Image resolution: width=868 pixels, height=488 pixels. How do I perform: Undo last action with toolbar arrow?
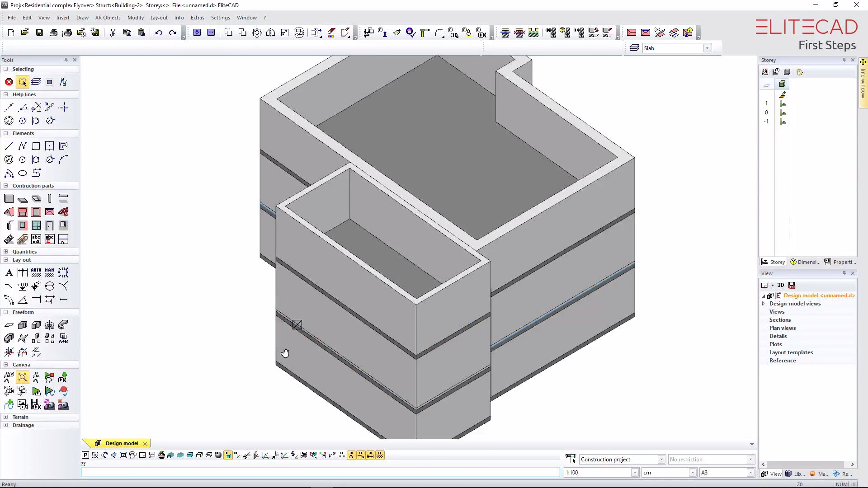[x=159, y=33]
